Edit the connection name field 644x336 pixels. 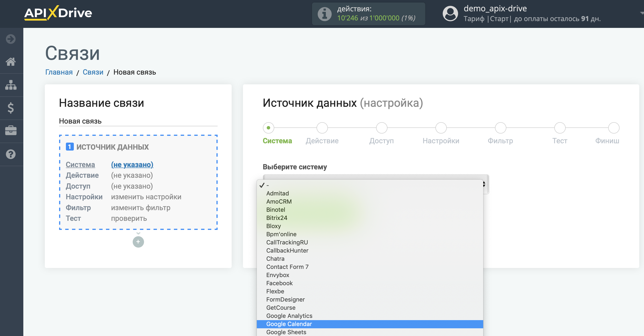point(138,121)
